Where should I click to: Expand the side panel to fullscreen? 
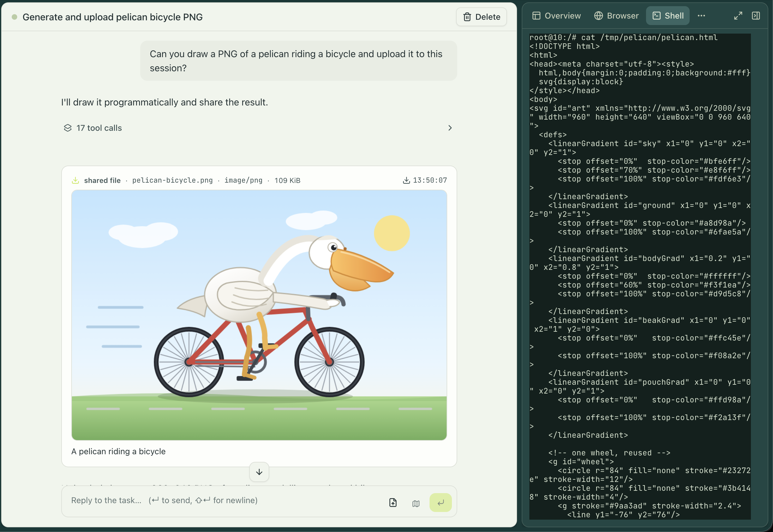pyautogui.click(x=738, y=16)
